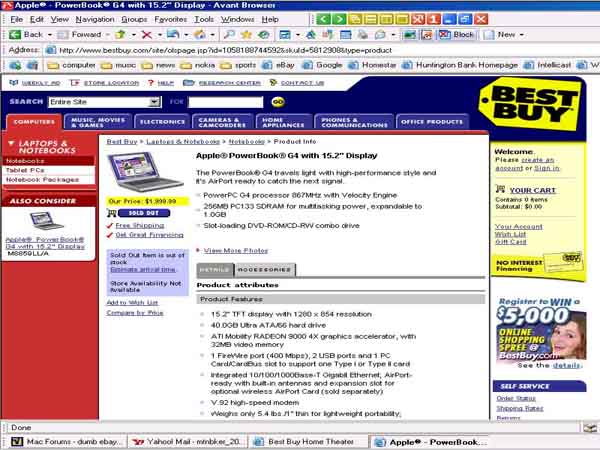Open Favorites panel with star icon

click(246, 35)
